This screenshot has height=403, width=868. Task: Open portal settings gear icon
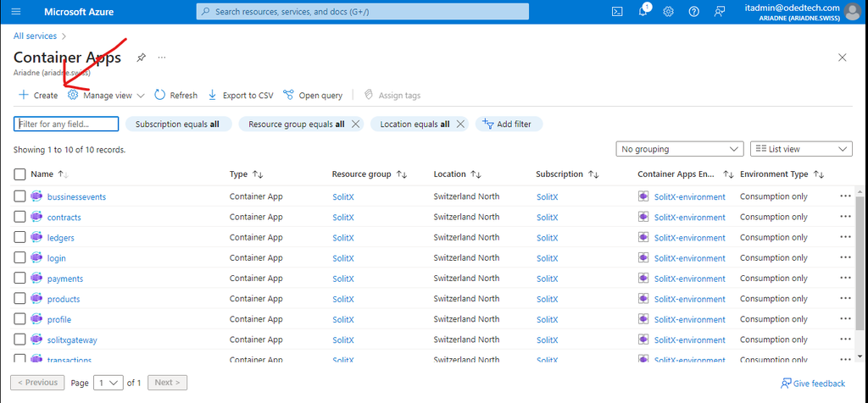coord(668,12)
